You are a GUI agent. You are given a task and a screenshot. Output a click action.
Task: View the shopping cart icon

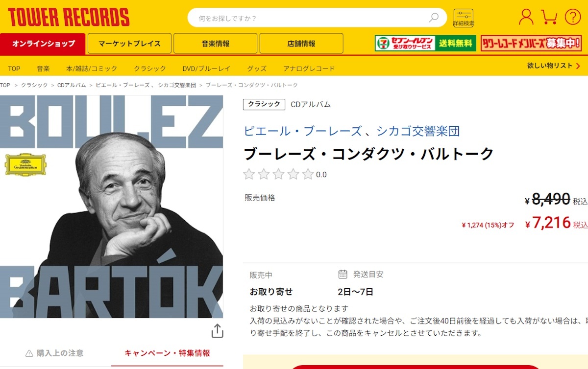(549, 17)
